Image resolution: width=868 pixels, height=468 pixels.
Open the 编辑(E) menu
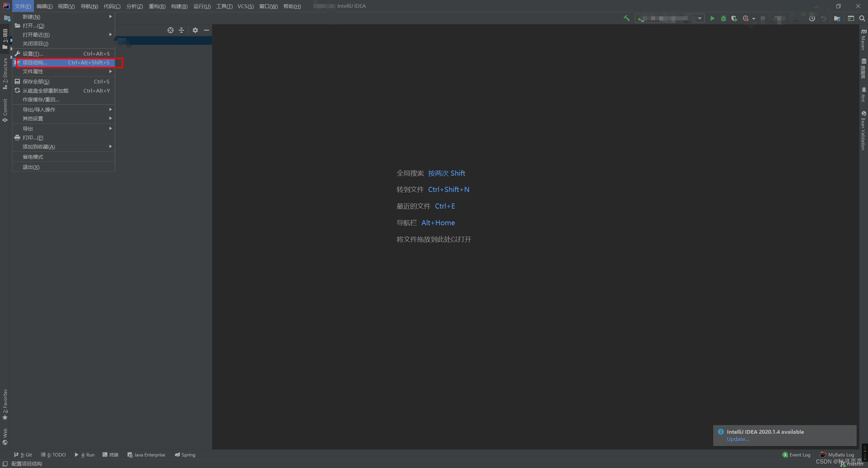pyautogui.click(x=44, y=6)
